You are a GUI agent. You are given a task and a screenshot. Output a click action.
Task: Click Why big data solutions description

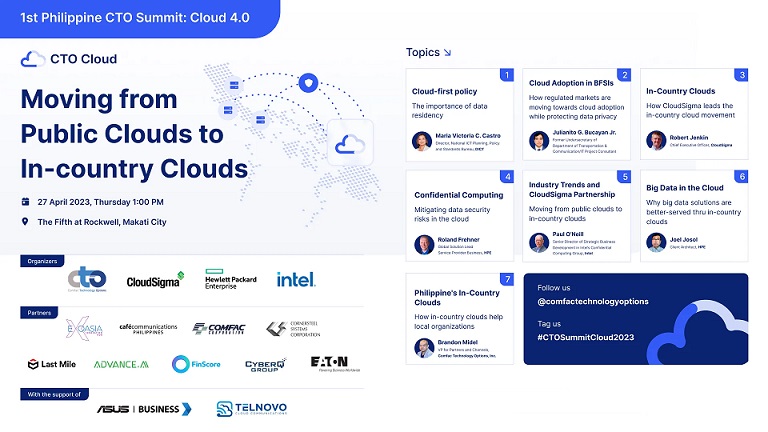(693, 212)
